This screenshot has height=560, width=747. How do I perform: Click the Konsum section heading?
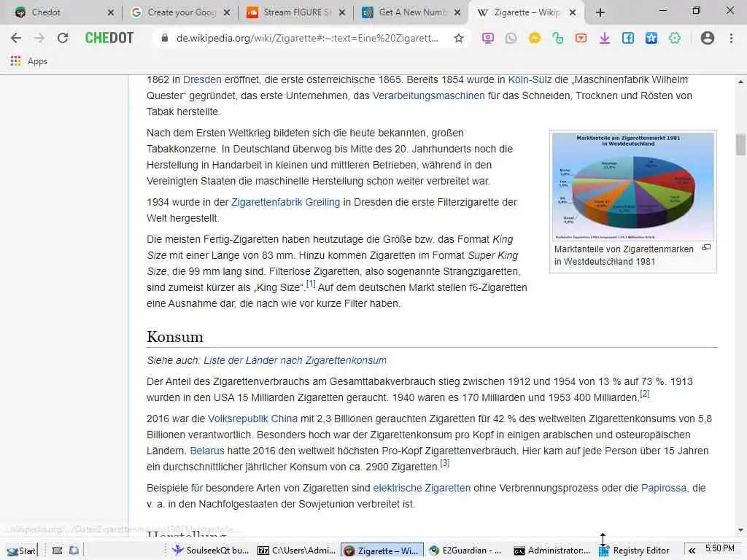(175, 337)
